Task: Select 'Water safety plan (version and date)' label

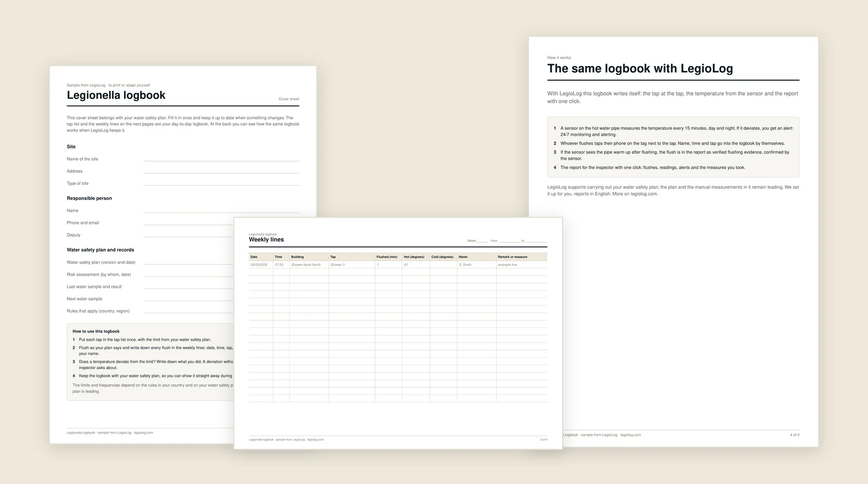Action: point(101,262)
